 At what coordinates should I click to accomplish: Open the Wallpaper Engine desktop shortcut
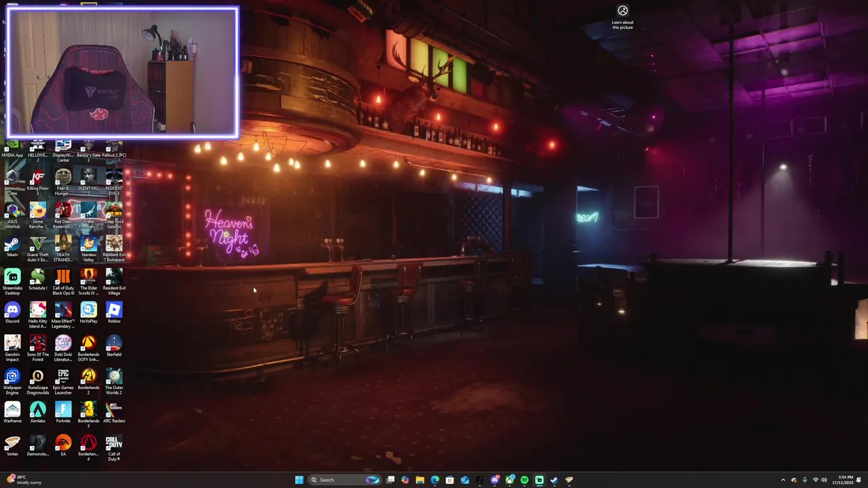pyautogui.click(x=12, y=382)
